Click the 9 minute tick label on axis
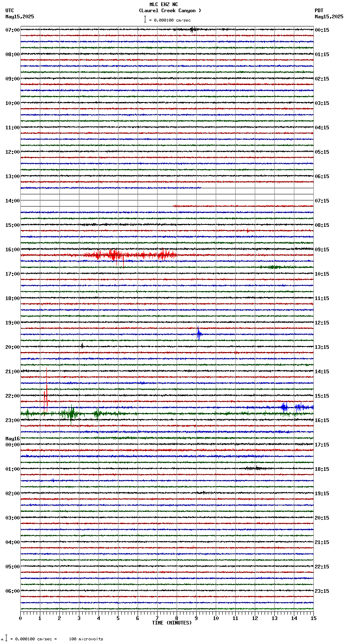 pyautogui.click(x=196, y=618)
